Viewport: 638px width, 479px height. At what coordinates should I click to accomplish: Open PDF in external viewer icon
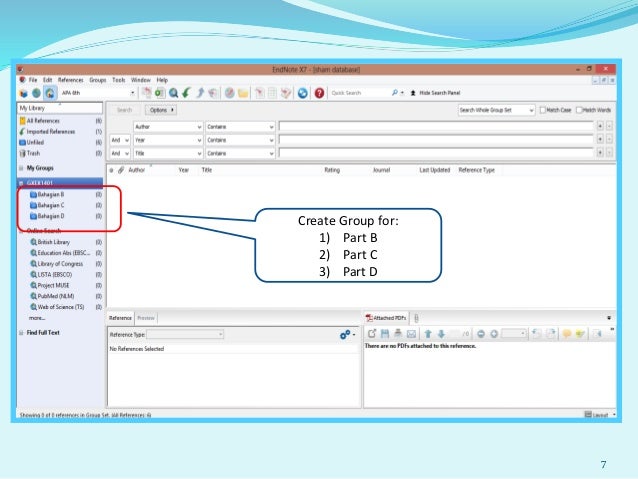[371, 334]
